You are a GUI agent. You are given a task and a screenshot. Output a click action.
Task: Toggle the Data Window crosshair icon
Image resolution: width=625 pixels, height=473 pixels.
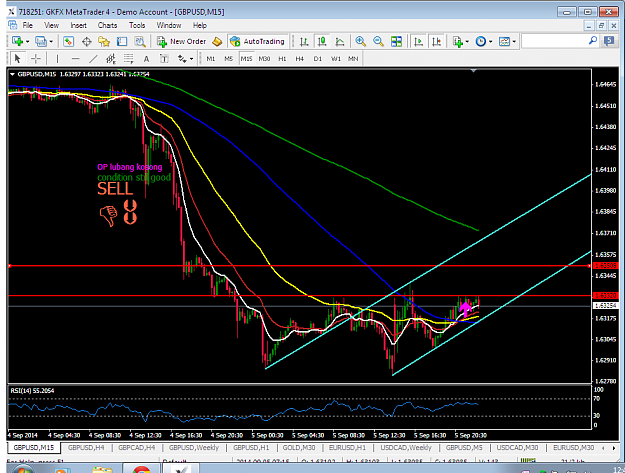(86, 41)
